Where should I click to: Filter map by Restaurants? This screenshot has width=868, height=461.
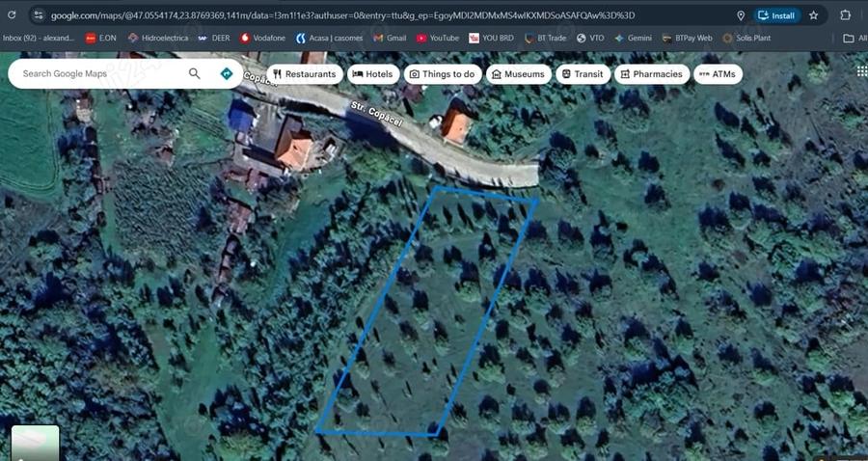click(x=305, y=74)
